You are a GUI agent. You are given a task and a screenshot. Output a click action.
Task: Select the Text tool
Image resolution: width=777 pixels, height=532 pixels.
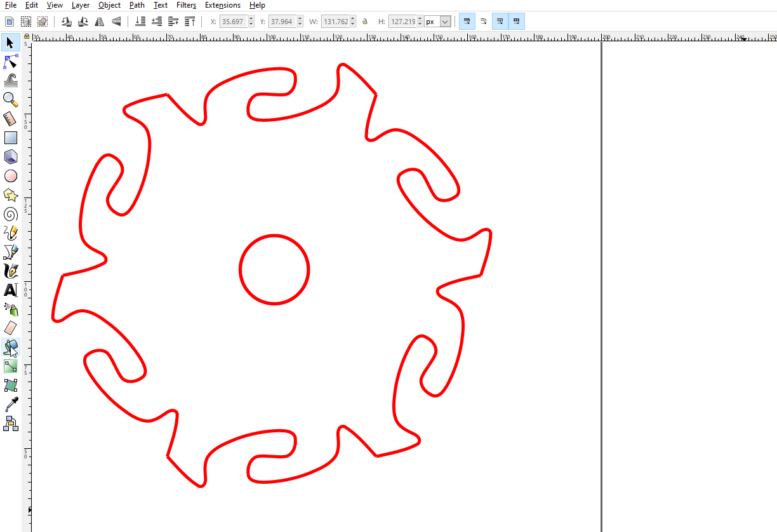coord(10,290)
